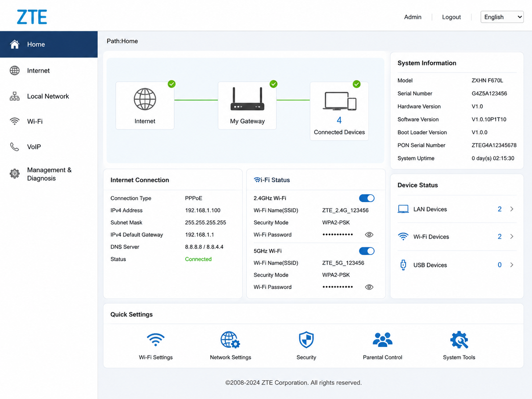Select the Internet globe card in topology
The image size is (532, 399).
tap(145, 105)
